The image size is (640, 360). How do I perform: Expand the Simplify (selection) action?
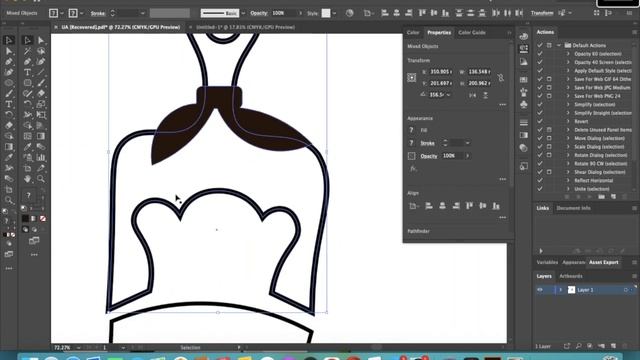click(x=568, y=104)
